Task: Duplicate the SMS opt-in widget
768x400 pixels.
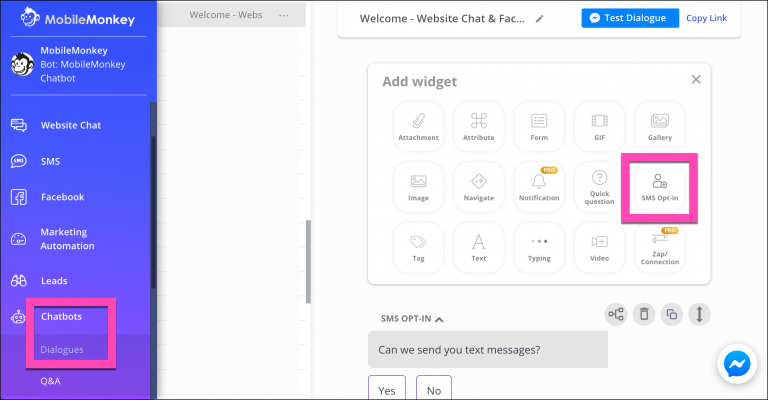Action: pyautogui.click(x=672, y=314)
